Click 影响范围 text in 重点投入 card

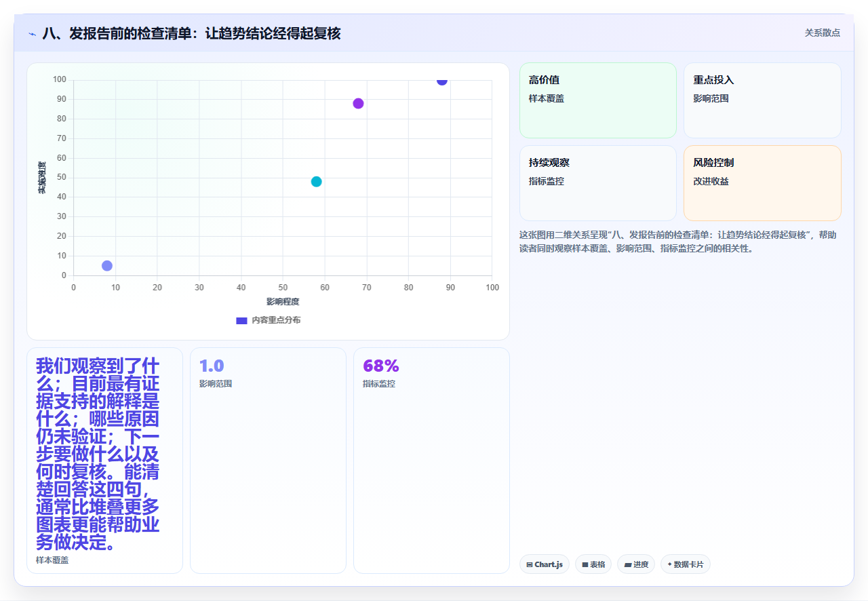(x=711, y=98)
